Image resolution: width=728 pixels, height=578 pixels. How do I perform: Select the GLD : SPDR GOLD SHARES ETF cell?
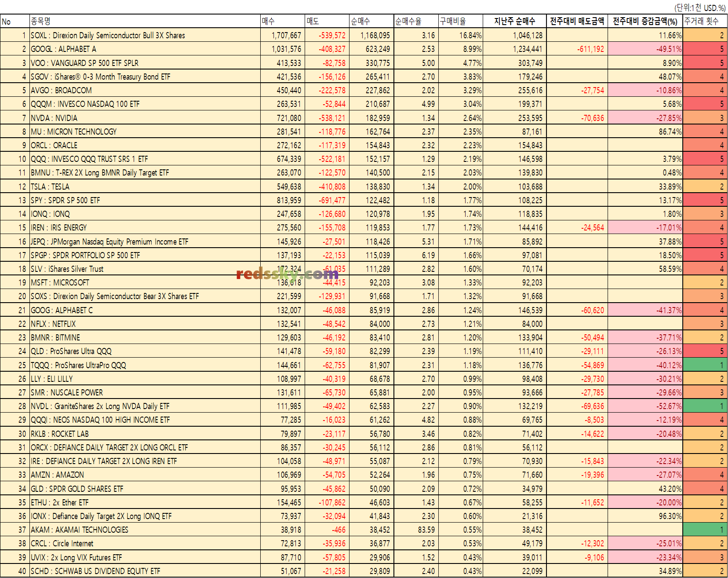[145, 489]
